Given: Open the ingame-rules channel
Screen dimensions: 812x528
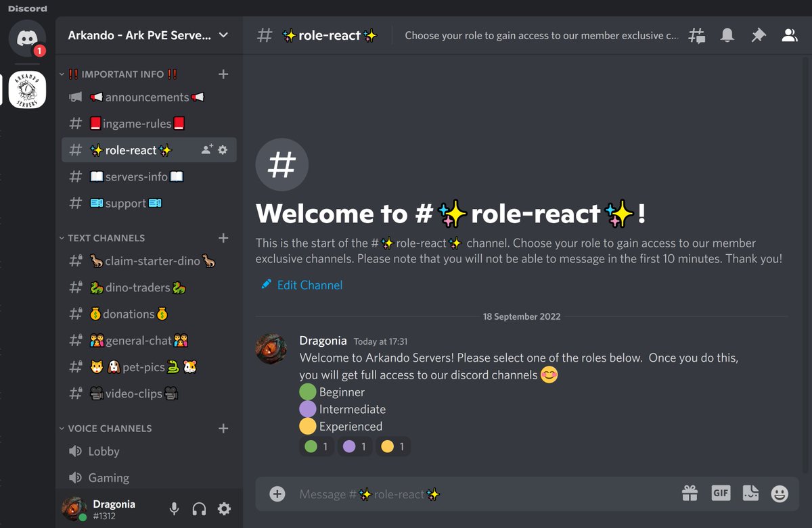Looking at the screenshot, I should [x=149, y=124].
